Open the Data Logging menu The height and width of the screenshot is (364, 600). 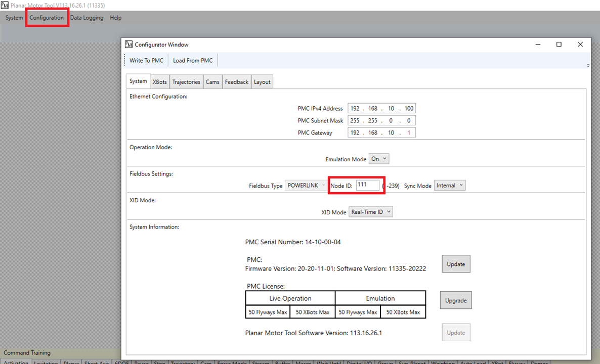(87, 18)
